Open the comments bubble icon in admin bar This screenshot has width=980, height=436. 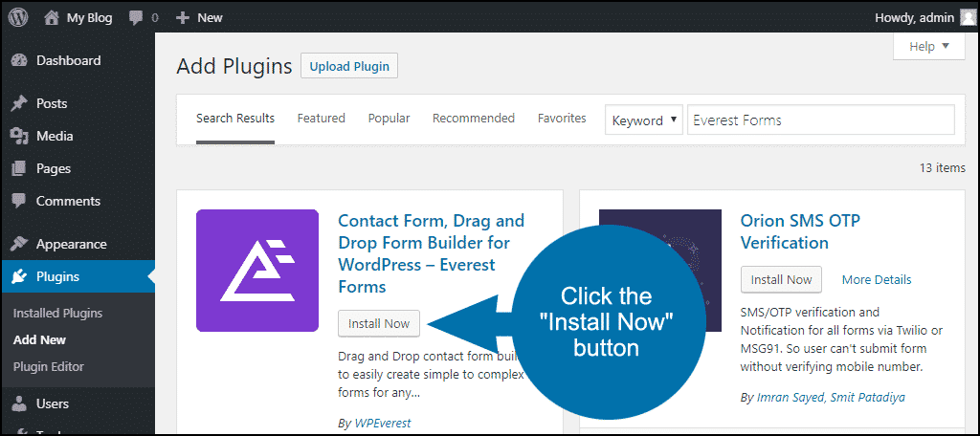[136, 18]
